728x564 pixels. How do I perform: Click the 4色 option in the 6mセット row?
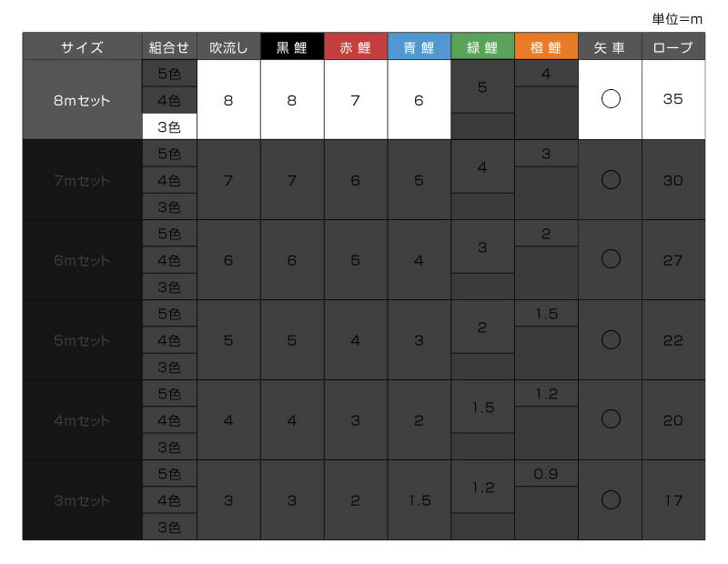pyautogui.click(x=169, y=260)
